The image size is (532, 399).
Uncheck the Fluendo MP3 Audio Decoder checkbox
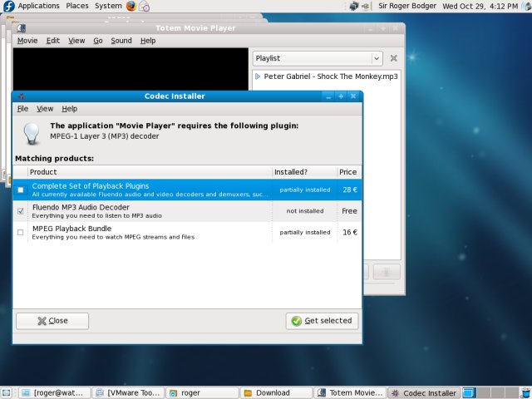(21, 211)
